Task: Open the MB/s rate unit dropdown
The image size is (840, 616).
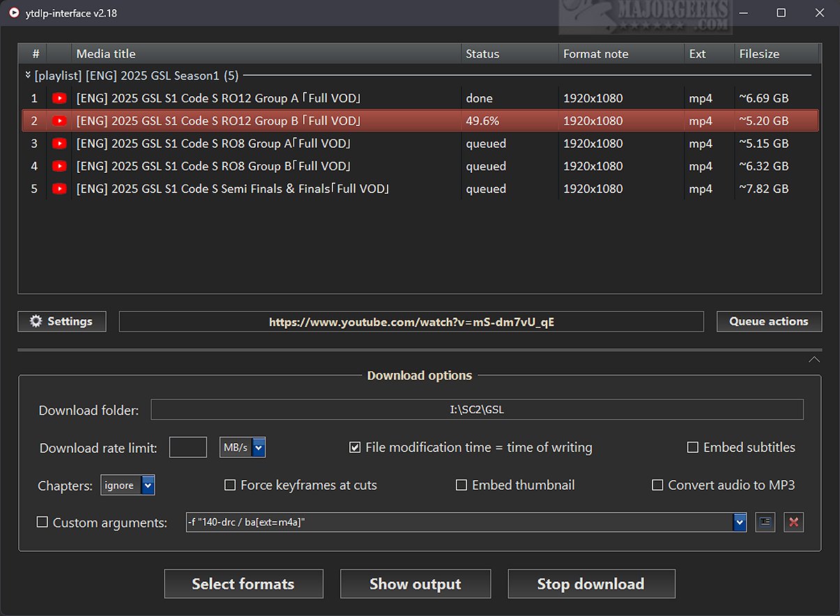Action: point(259,447)
